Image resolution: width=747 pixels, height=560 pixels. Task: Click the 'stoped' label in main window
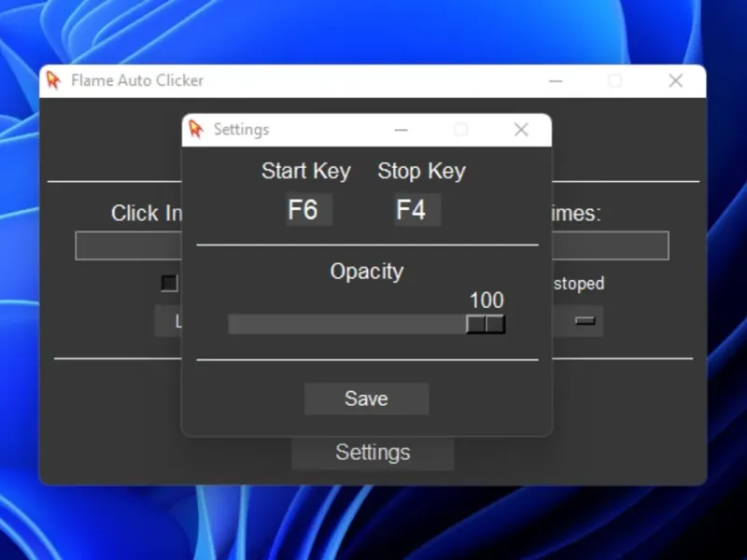click(x=579, y=284)
